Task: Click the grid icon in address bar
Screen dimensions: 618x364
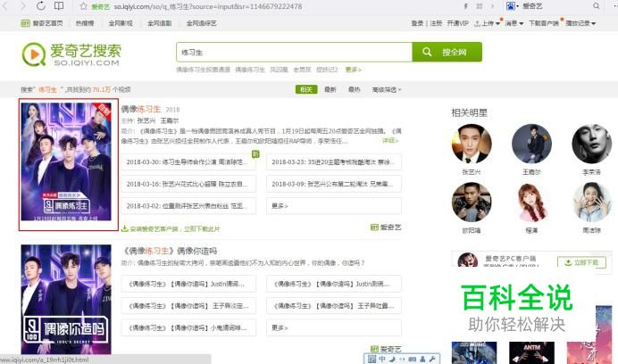Action: (x=480, y=6)
